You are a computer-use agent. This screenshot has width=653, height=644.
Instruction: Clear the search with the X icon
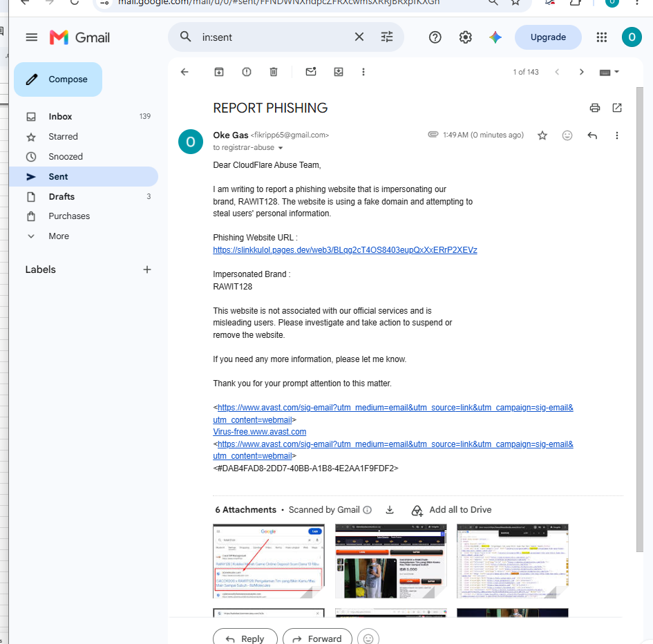[359, 37]
